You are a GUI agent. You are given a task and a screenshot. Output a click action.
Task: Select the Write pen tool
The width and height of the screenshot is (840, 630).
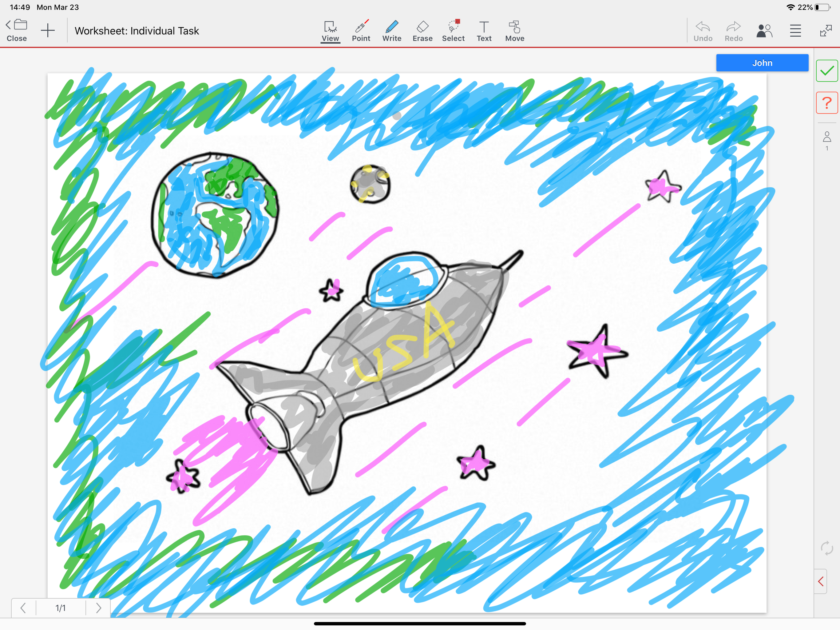(391, 31)
